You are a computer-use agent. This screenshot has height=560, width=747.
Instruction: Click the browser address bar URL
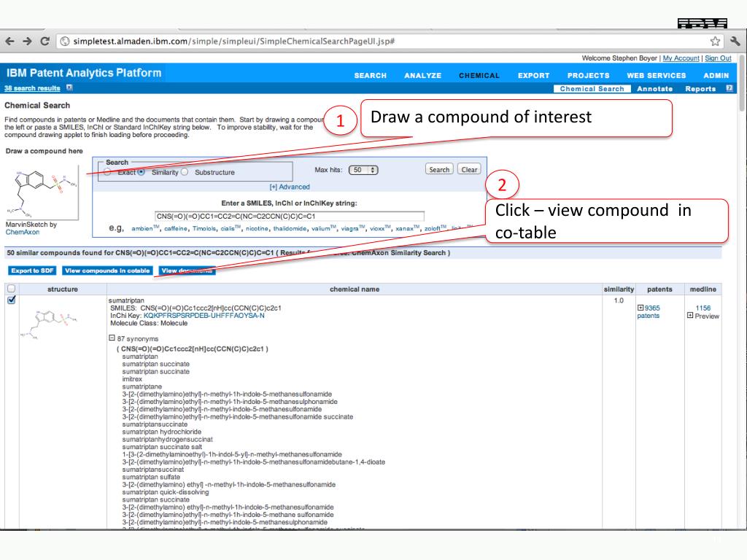click(233, 42)
